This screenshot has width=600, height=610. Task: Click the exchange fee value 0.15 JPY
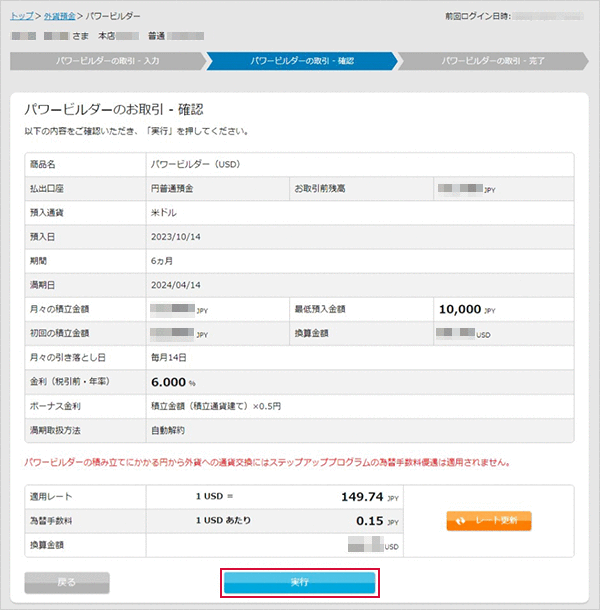(x=370, y=521)
